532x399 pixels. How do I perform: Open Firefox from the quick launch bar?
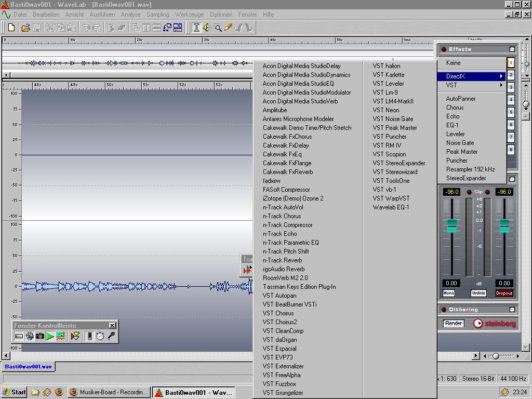coord(59,392)
